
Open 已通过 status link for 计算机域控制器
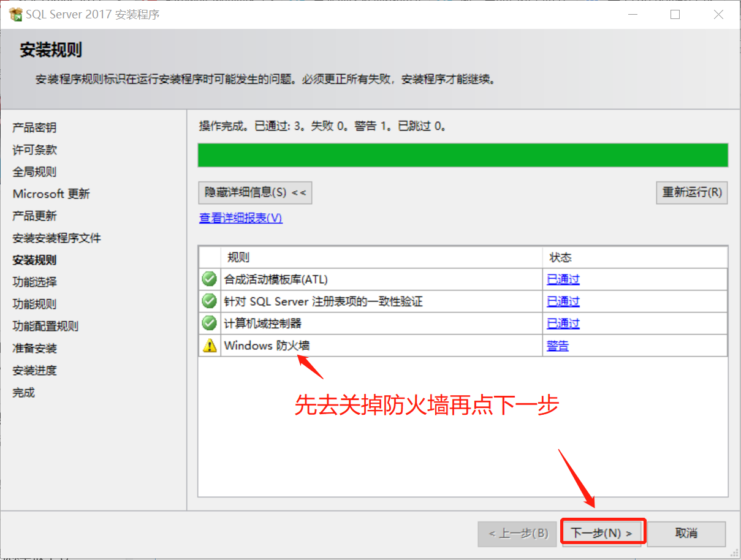click(x=563, y=324)
